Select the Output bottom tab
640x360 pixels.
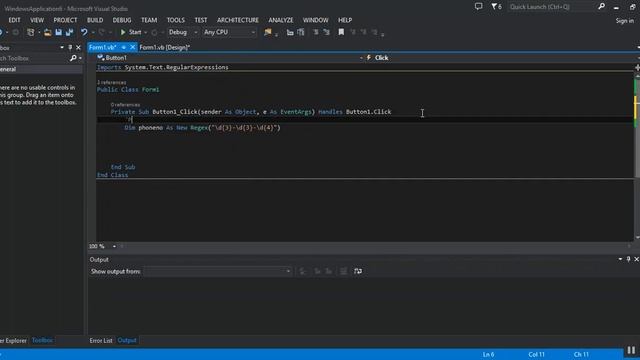(127, 340)
